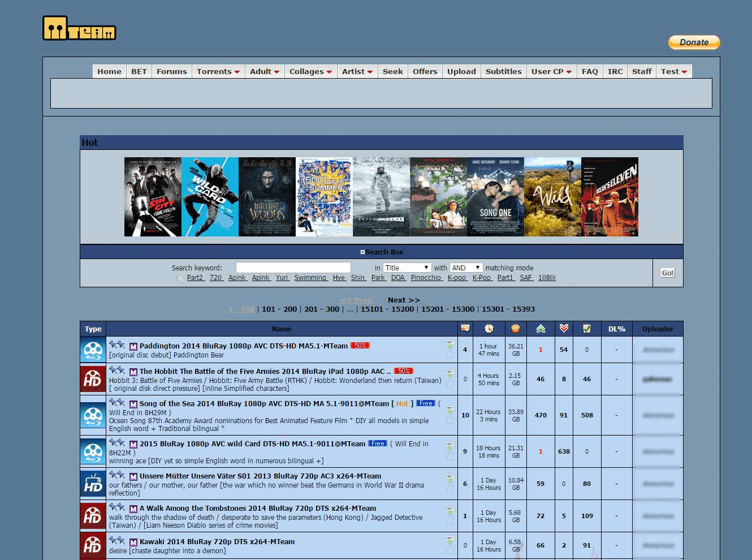This screenshot has width=752, height=560.
Task: Download the Paddington 2014 torrent via its icon
Action: (450, 344)
